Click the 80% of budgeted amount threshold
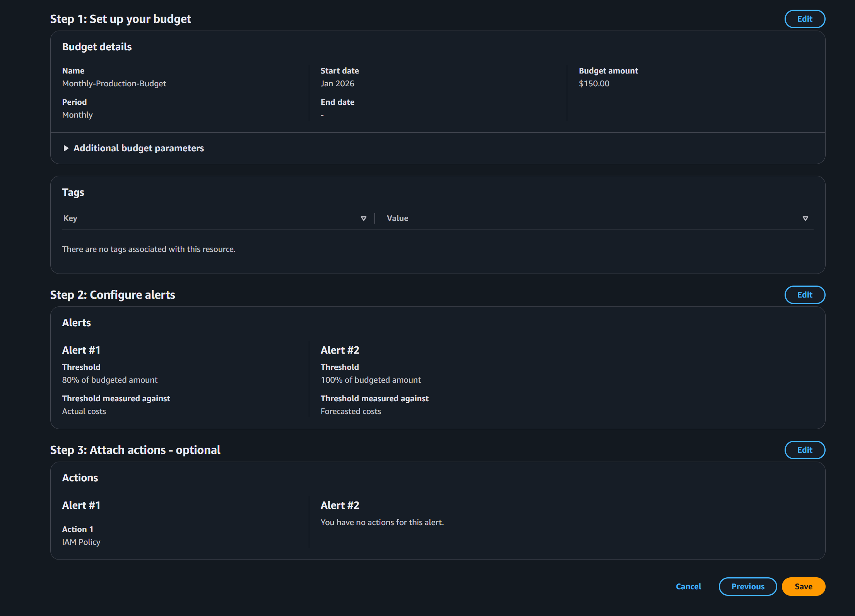The image size is (855, 616). tap(110, 380)
